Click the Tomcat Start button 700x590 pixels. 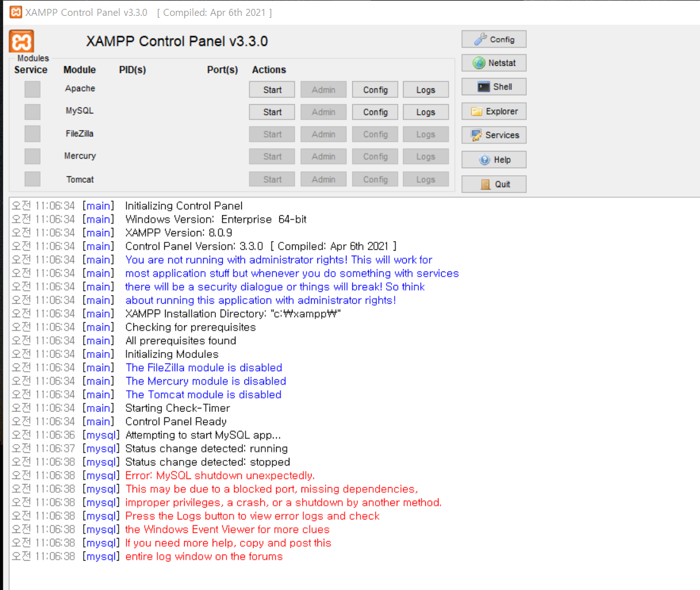click(x=272, y=180)
